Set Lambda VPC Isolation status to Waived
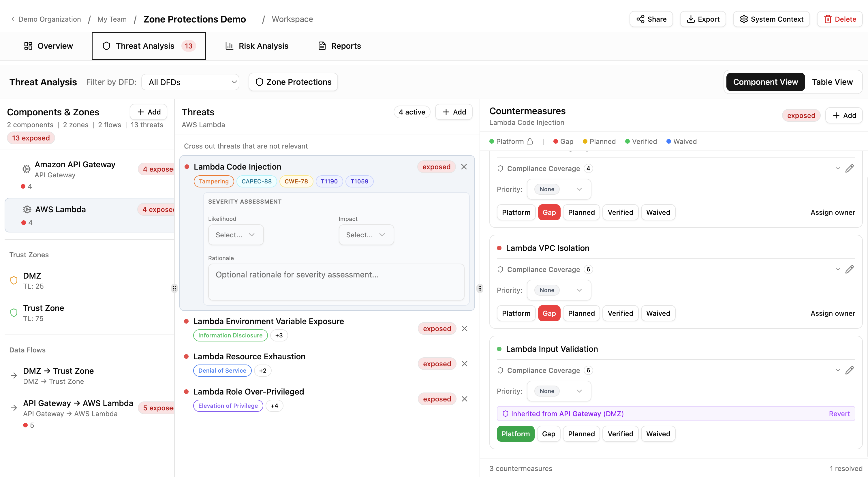The image size is (868, 477). pyautogui.click(x=658, y=313)
